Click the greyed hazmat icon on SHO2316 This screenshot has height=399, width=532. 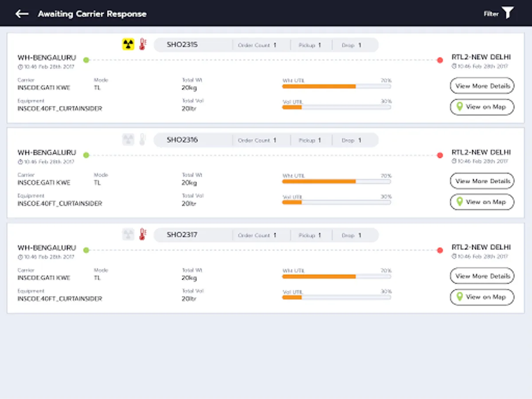pos(128,140)
